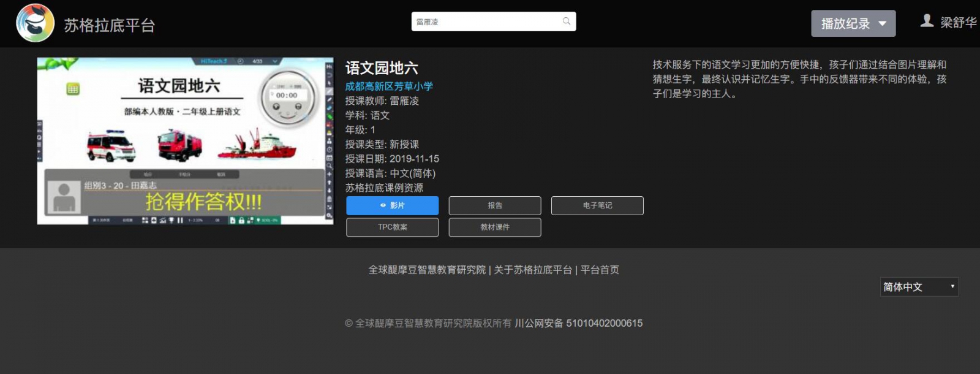Image resolution: width=980 pixels, height=374 pixels.
Task: Click the magnifier icon in search box
Action: (x=567, y=21)
